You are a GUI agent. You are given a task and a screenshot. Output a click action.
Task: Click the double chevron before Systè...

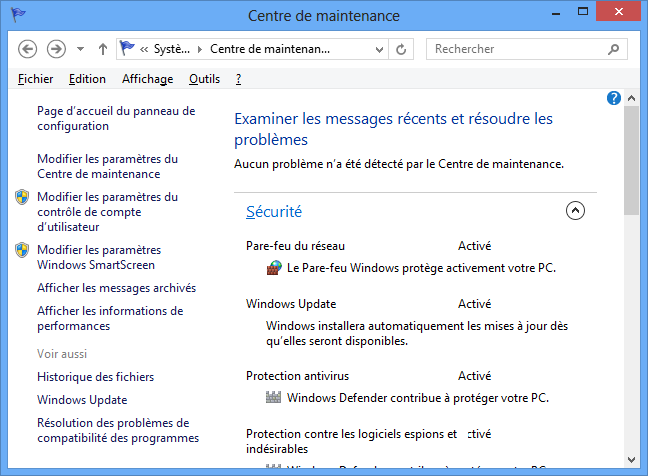[x=144, y=50]
